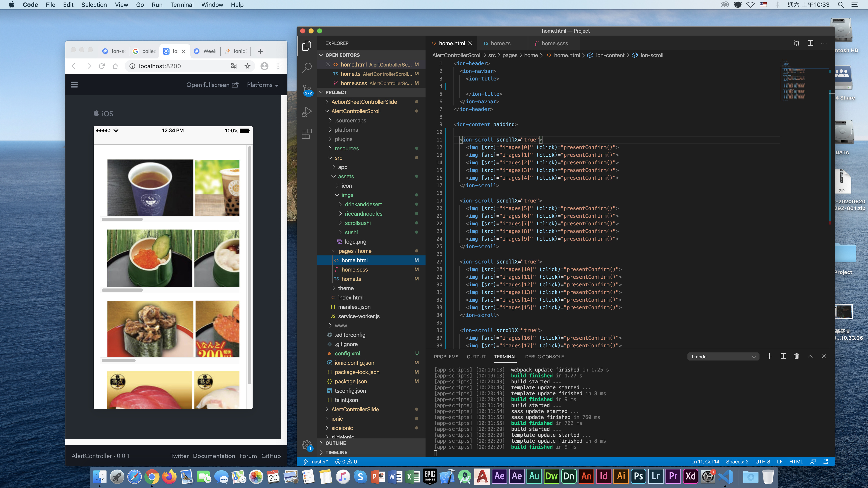Click the notifications bell in status bar
The height and width of the screenshot is (488, 868).
coord(826,462)
